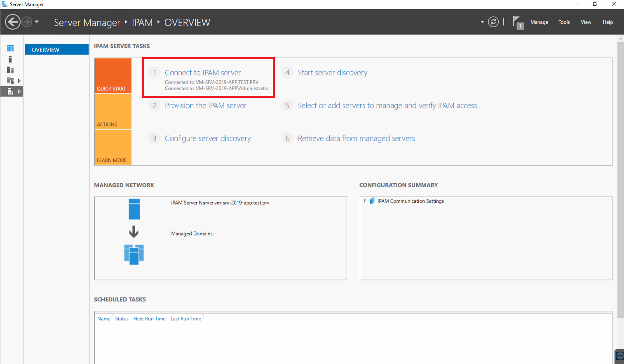The image size is (624, 364).
Task: Click the scrollbar up arrow
Action: coord(621,38)
